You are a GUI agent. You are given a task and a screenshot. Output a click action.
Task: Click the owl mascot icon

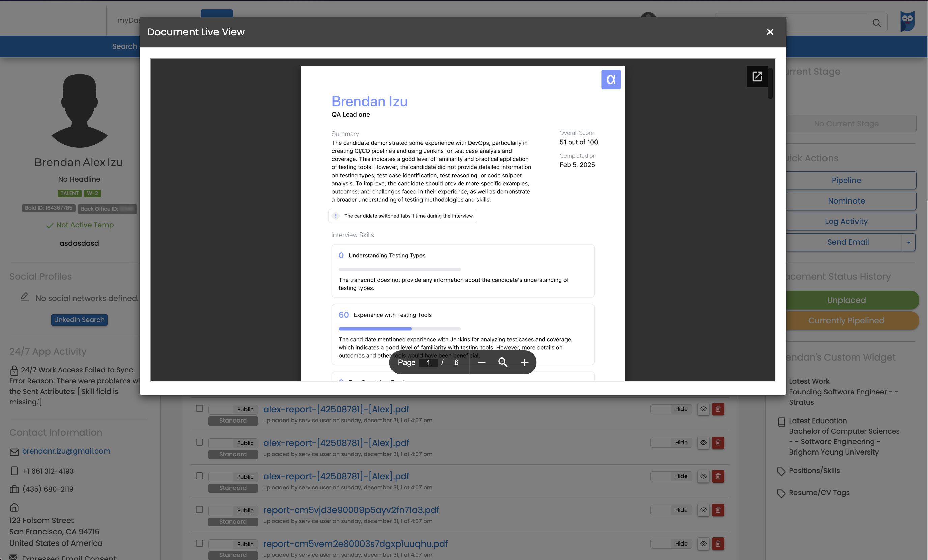click(907, 22)
